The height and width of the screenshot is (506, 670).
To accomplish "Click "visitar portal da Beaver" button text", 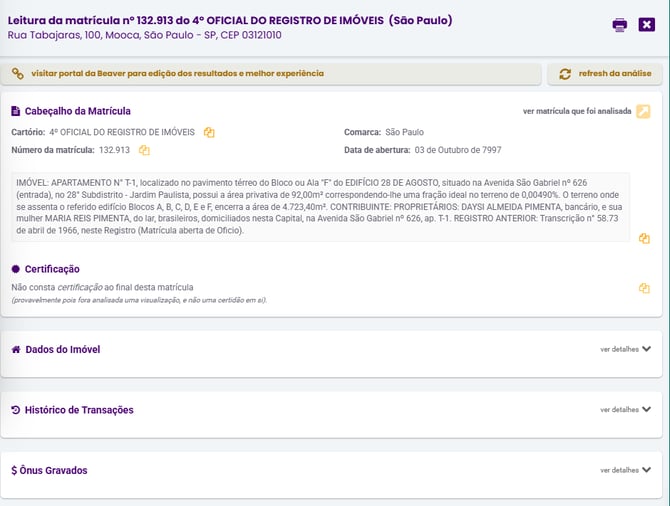I will click(x=177, y=74).
